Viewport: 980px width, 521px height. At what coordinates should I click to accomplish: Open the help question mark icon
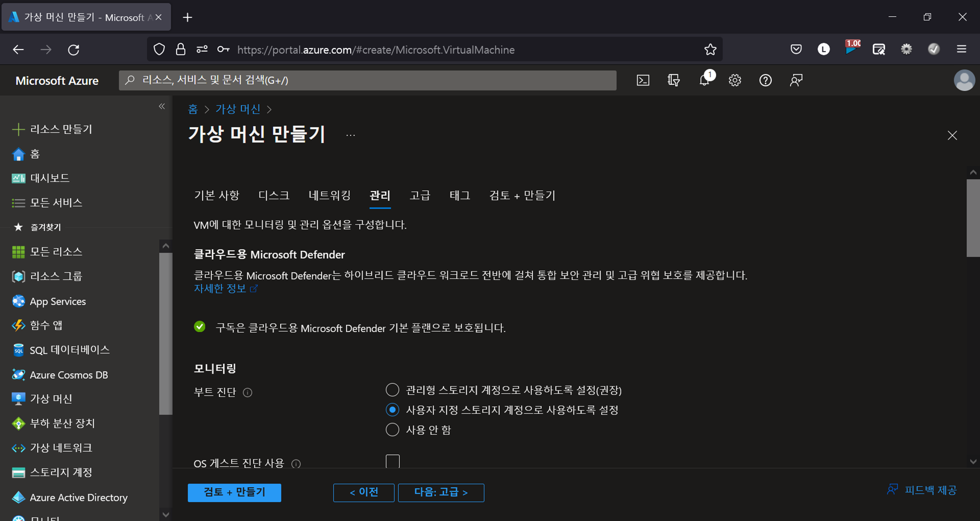pos(765,80)
